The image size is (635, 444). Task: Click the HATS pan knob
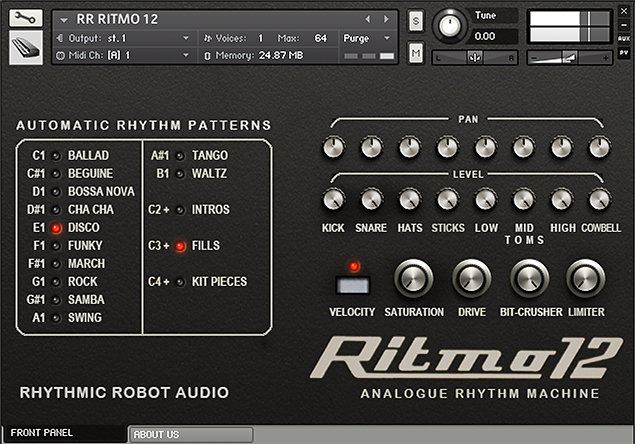409,147
